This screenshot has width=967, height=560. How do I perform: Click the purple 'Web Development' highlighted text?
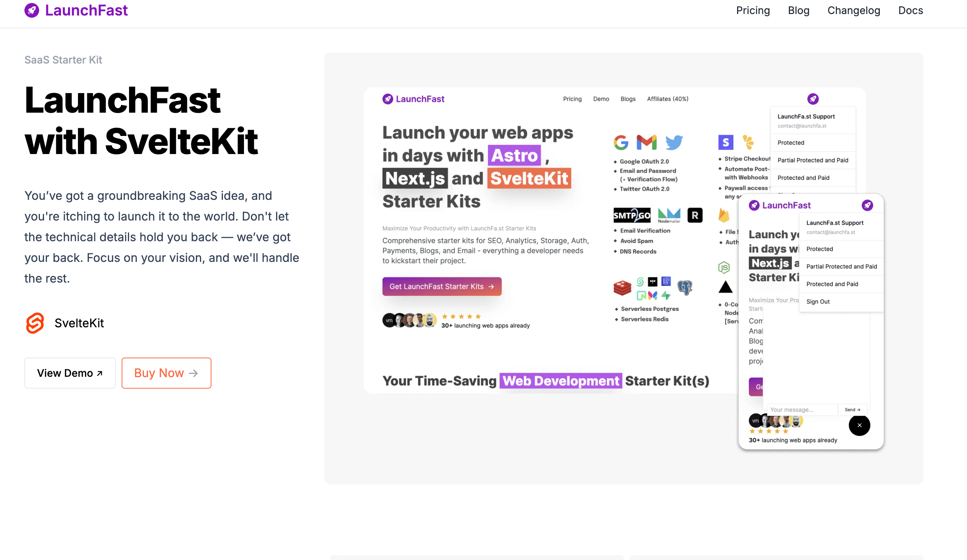click(x=560, y=381)
